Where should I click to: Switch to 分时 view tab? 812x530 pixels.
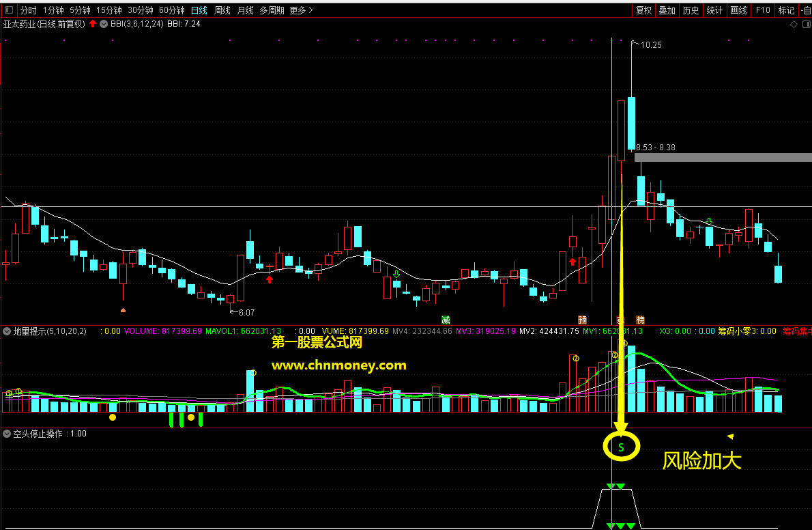click(29, 10)
